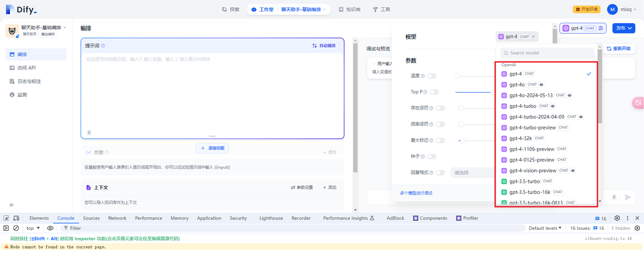Screen dimensions: 644x253
Task: Click the send message arrow icon
Action: [x=627, y=197]
